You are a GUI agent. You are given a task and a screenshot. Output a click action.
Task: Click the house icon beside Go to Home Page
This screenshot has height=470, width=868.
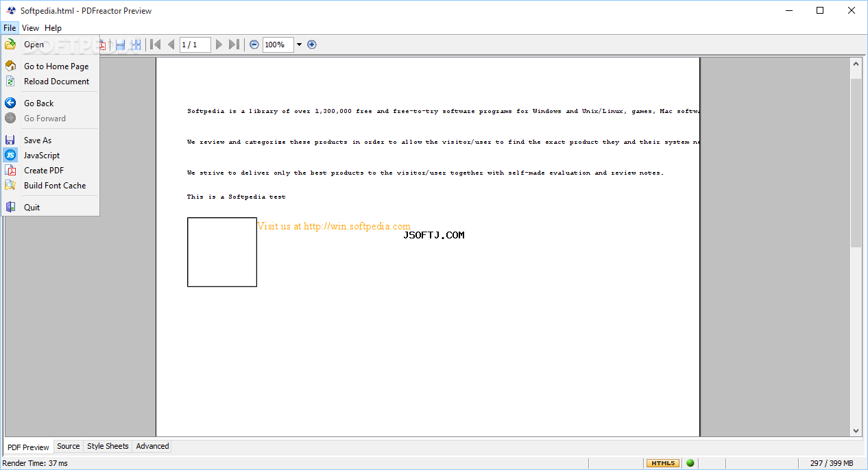pos(10,66)
